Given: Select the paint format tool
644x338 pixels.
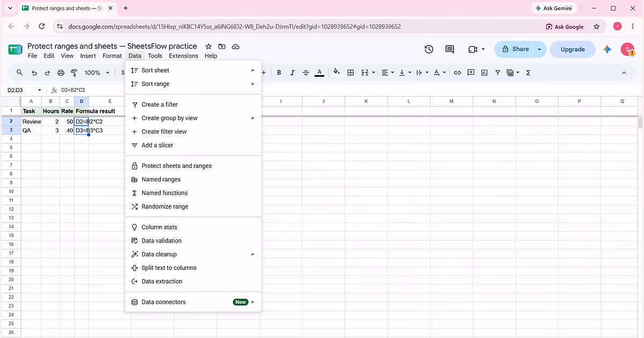Looking at the screenshot, I should (x=74, y=72).
